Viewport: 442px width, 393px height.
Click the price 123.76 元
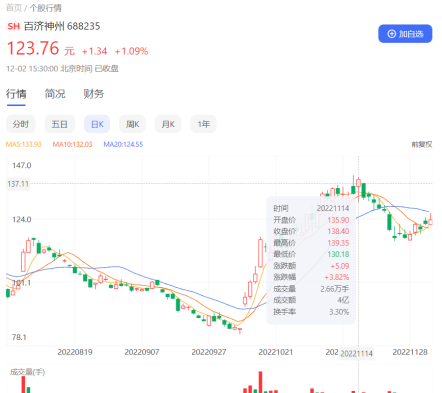pos(41,49)
